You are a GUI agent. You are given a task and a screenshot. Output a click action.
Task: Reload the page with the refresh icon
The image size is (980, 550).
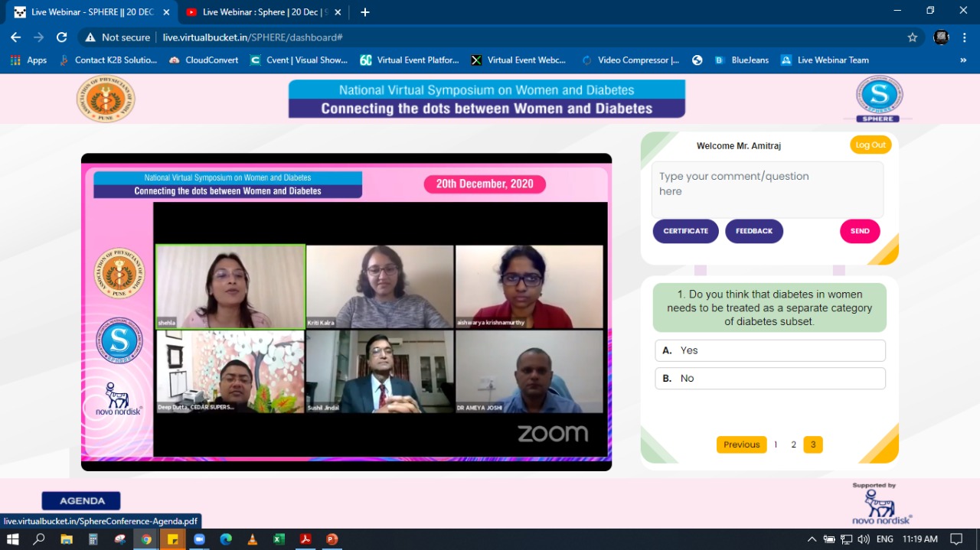62,37
